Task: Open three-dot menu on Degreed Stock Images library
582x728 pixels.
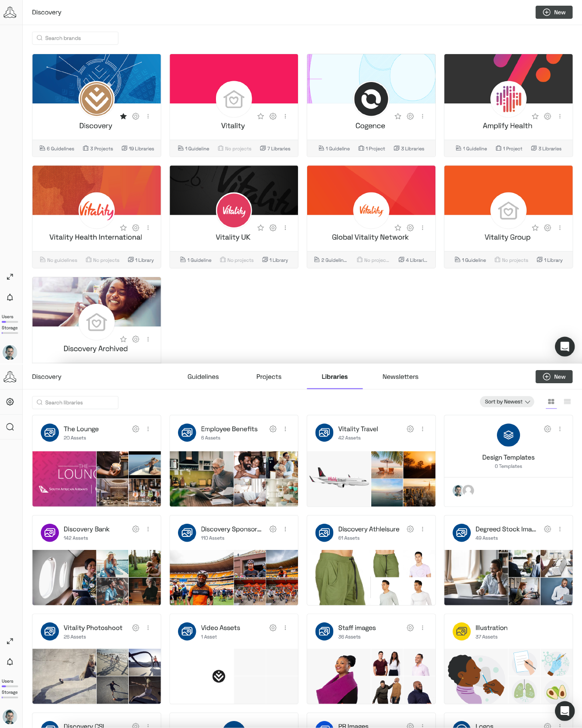Action: 560,529
